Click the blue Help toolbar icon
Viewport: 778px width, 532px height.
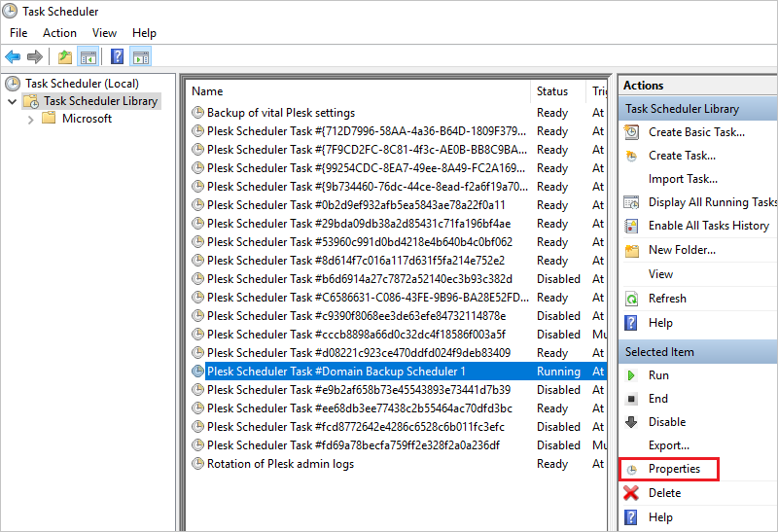coord(117,56)
